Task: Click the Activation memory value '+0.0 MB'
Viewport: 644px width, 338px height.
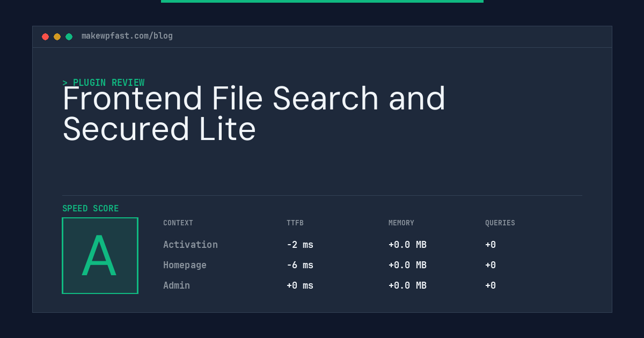Action: (407, 245)
